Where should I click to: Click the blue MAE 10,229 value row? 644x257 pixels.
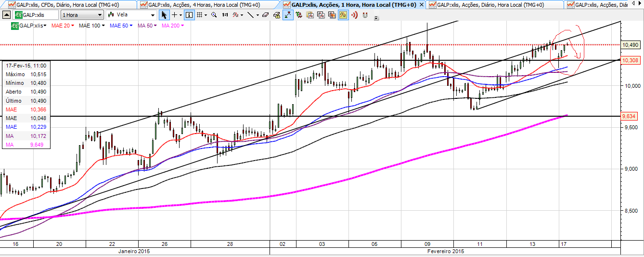(x=26, y=127)
